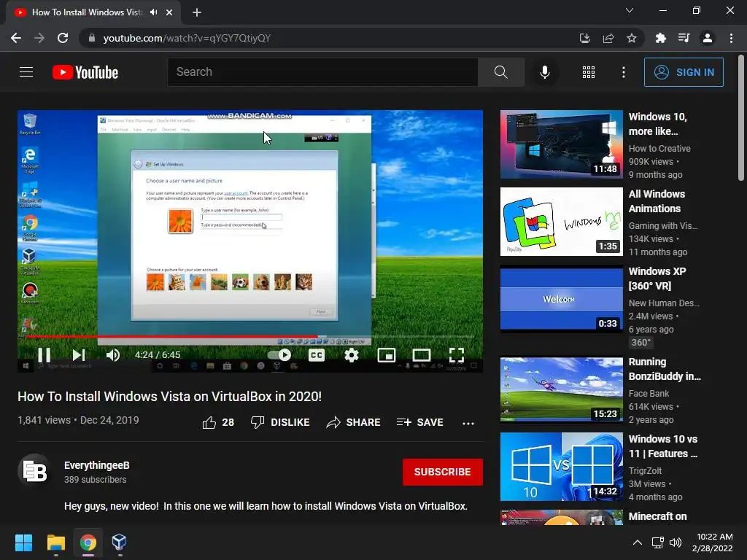Select the How To Install Windows Vista tab
The height and width of the screenshot is (560, 747).
tap(93, 13)
